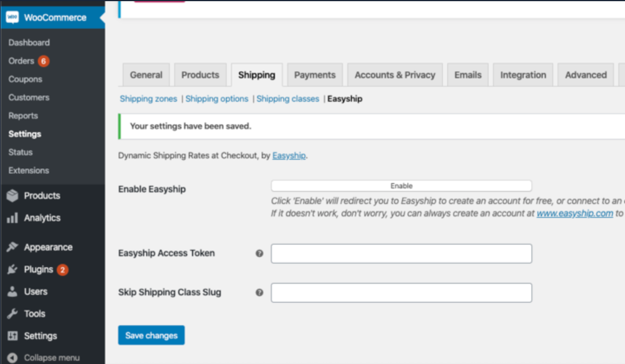Click the Analytics bar chart icon

pyautogui.click(x=12, y=218)
